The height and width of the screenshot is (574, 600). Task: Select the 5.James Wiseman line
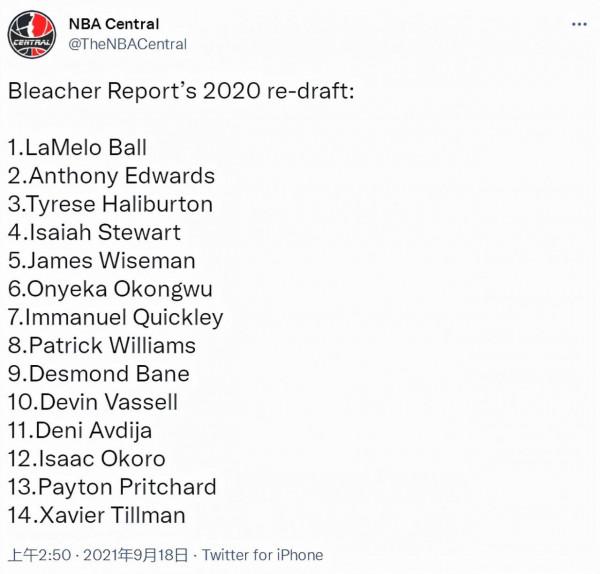tap(101, 261)
